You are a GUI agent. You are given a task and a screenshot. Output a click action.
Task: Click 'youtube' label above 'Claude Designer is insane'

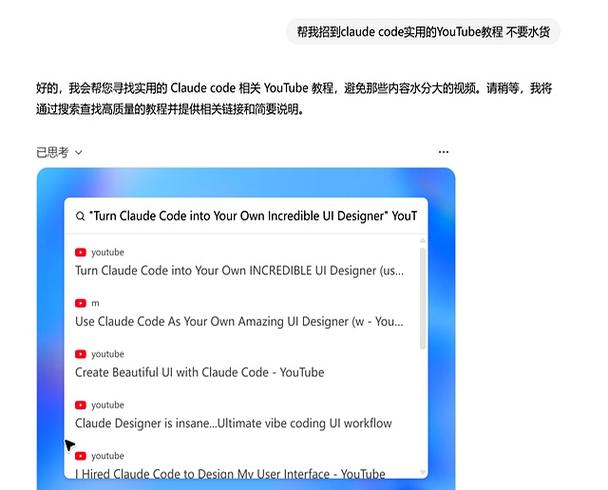[x=108, y=405]
